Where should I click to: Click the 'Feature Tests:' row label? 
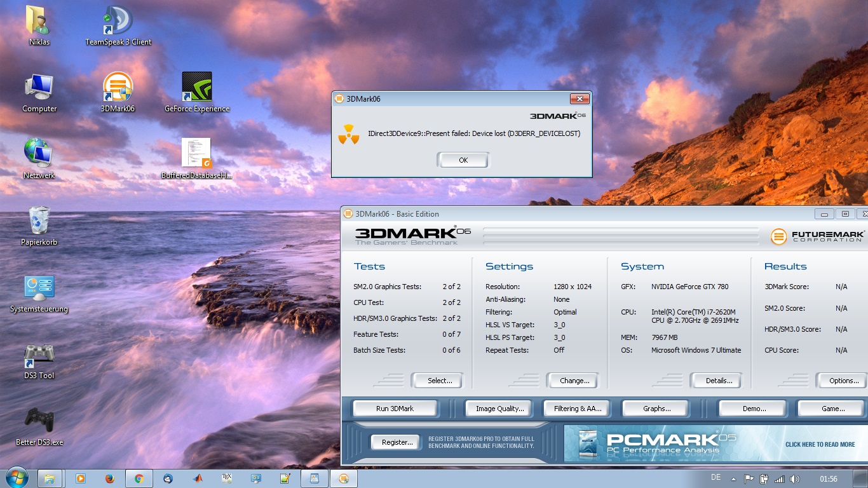coord(376,334)
